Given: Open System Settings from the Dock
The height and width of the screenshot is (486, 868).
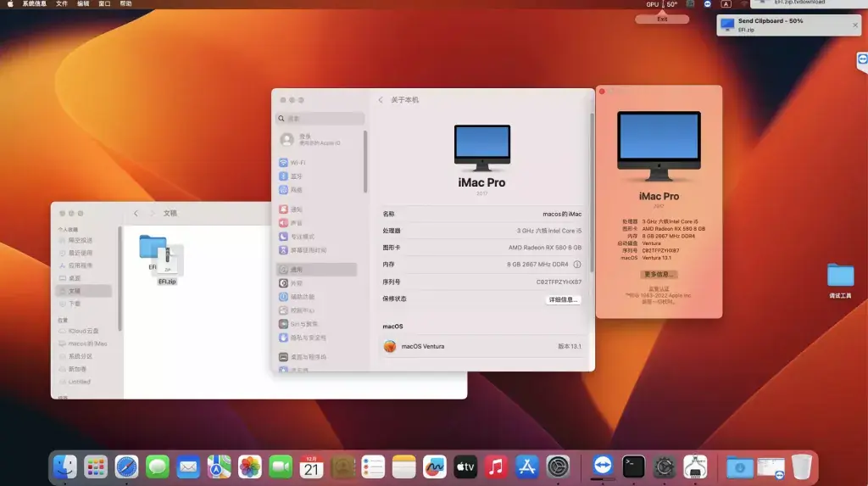Looking at the screenshot, I should [558, 466].
